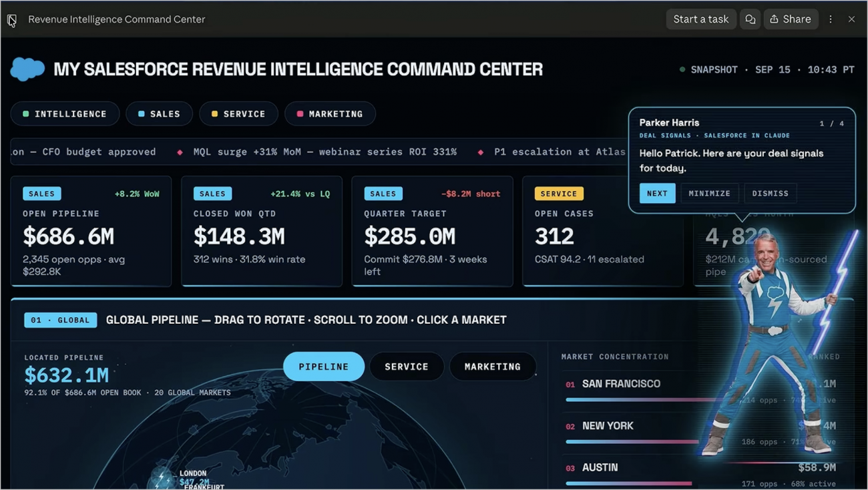
Task: Click the Start a task button
Action: (x=701, y=19)
